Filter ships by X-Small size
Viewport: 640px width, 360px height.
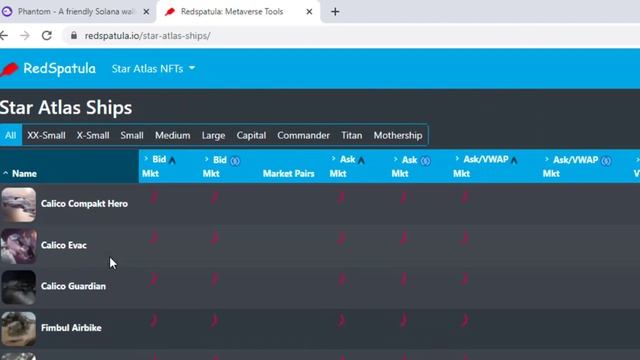pyautogui.click(x=93, y=135)
